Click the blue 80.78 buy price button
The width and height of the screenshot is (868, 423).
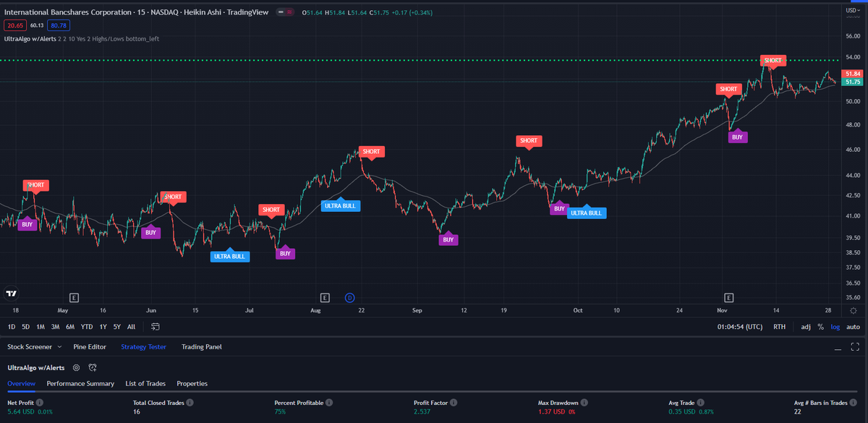point(58,25)
